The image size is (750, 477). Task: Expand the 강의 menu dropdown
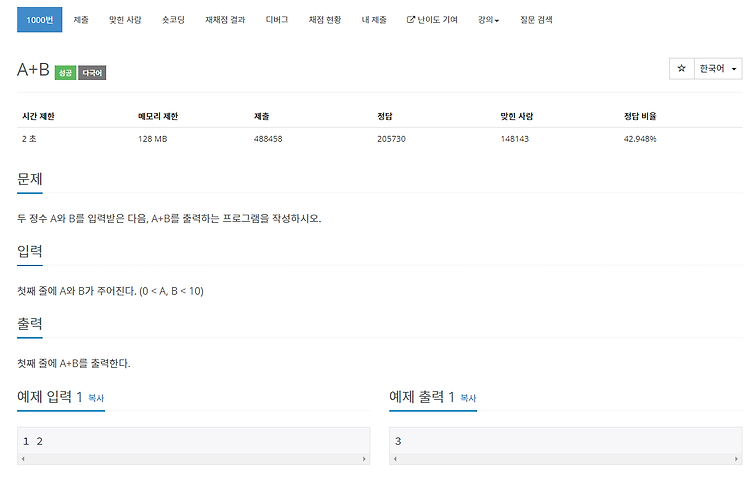click(488, 20)
